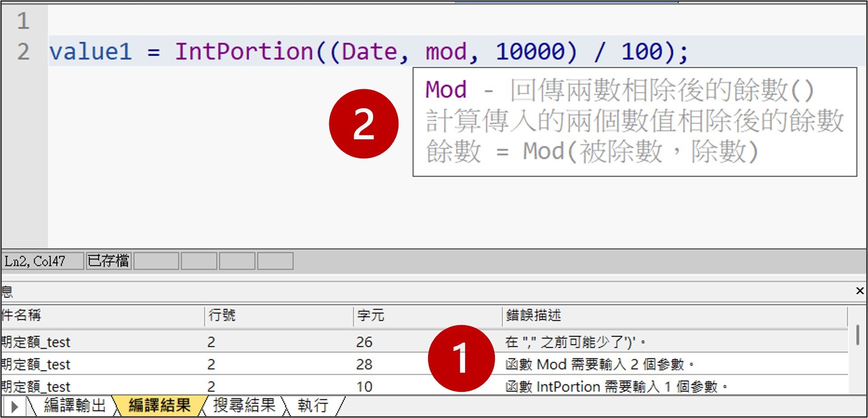
Task: Click the 已存檔 status indicator
Action: [108, 261]
